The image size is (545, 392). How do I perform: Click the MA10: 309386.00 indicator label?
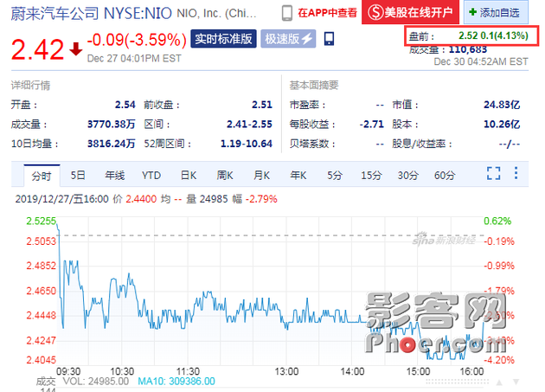pos(176,382)
